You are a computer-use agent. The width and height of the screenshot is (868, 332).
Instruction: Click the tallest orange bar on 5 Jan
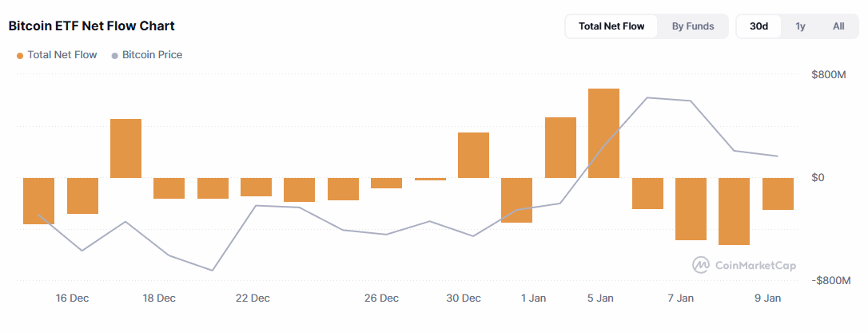point(603,133)
